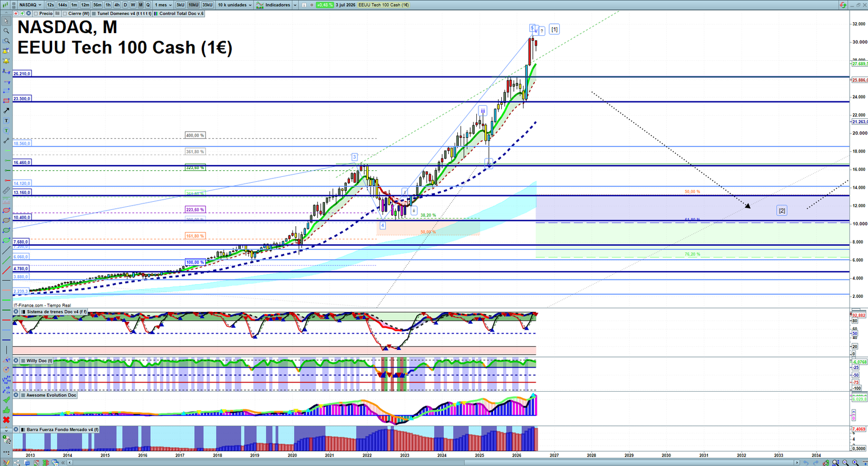Select the Q quarterly timeframe
This screenshot has width=868, height=466.
pyautogui.click(x=148, y=5)
